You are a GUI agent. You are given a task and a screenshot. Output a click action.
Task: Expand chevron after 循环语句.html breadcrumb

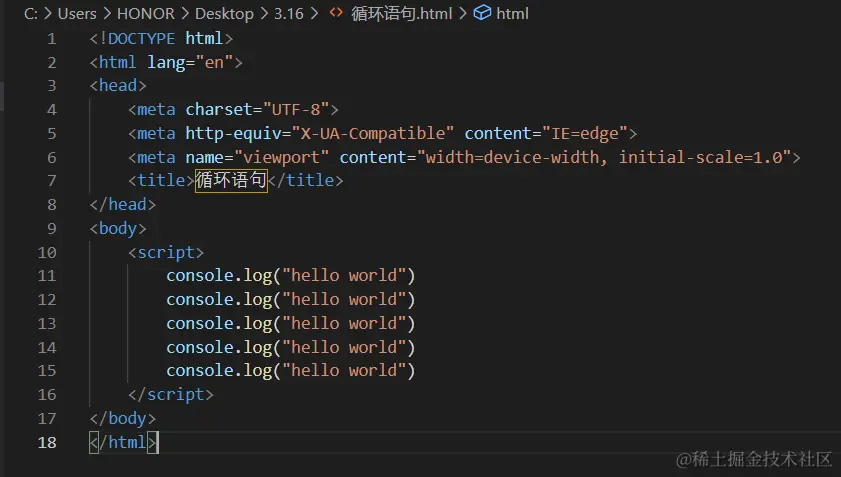[x=463, y=13]
